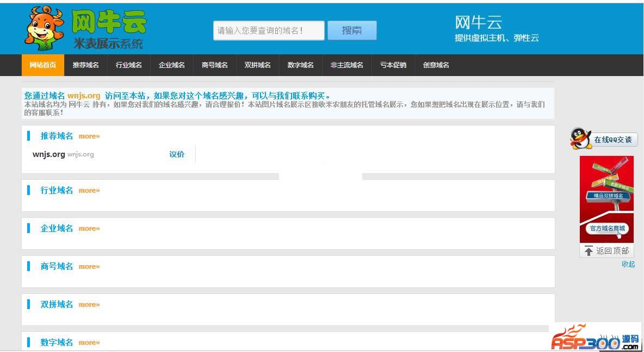Click the cartoon bull mascot logo
Screen dimensions: 644x352
[x=45, y=28]
